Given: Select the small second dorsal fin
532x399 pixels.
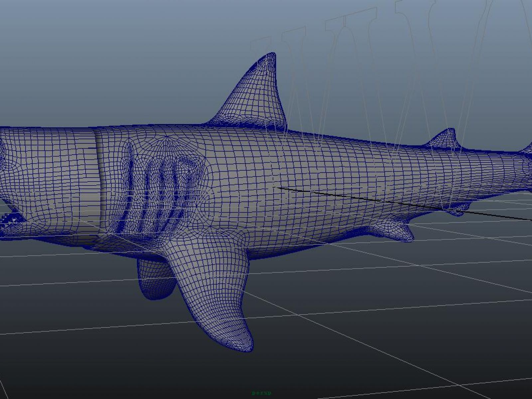Looking at the screenshot, I should click(445, 140).
